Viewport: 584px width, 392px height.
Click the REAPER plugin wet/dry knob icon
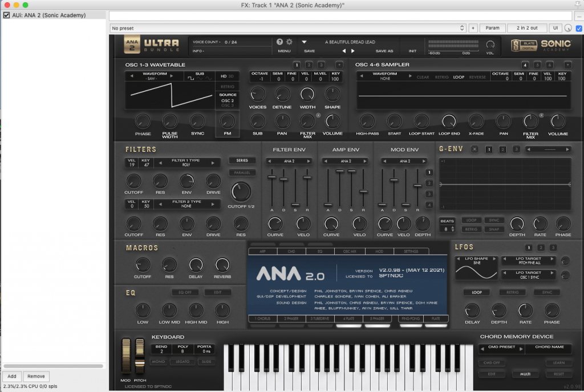568,28
